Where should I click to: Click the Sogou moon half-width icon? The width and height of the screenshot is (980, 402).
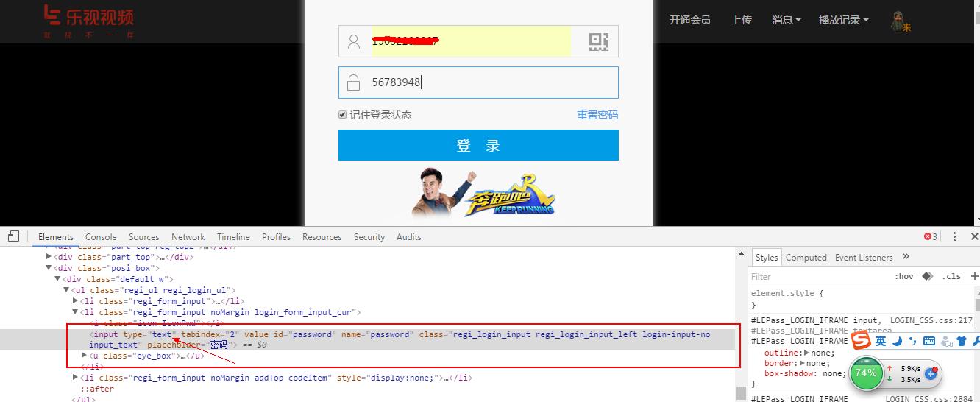click(x=898, y=341)
